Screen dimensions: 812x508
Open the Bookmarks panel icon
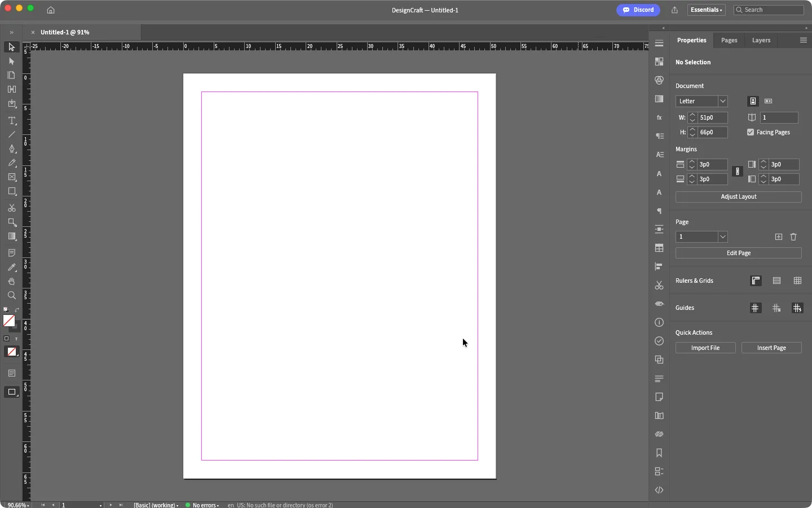[x=660, y=453]
